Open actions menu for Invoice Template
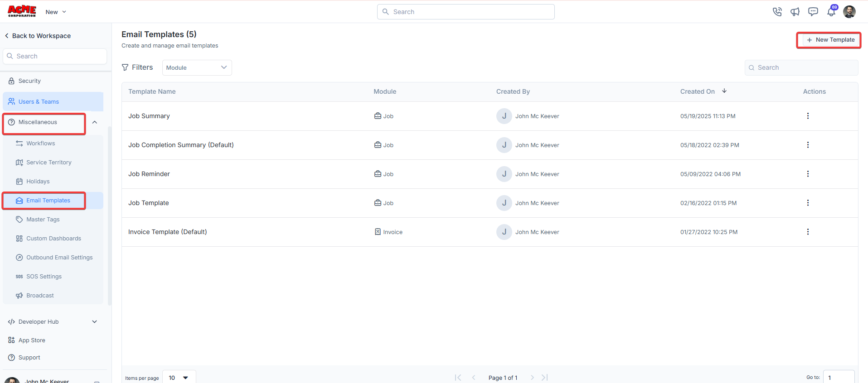The image size is (868, 383). click(x=808, y=232)
